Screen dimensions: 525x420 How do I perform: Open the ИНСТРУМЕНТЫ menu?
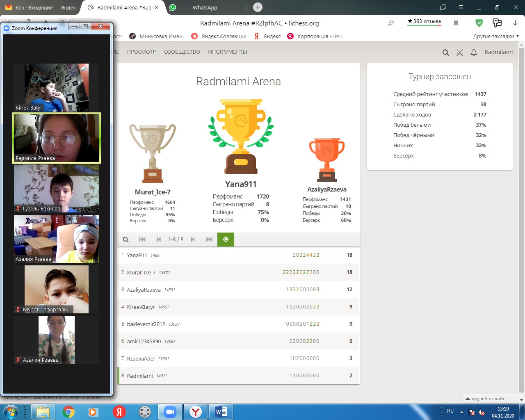pyautogui.click(x=227, y=52)
